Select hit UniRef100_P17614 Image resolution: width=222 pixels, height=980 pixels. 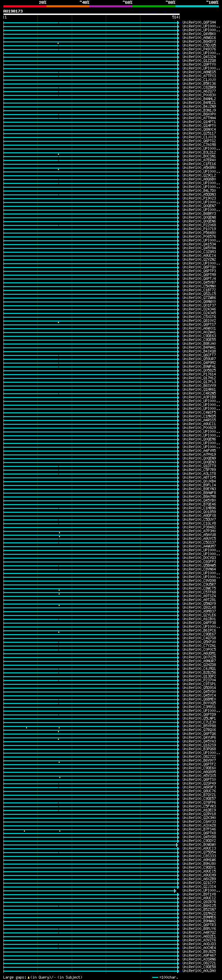point(199,374)
